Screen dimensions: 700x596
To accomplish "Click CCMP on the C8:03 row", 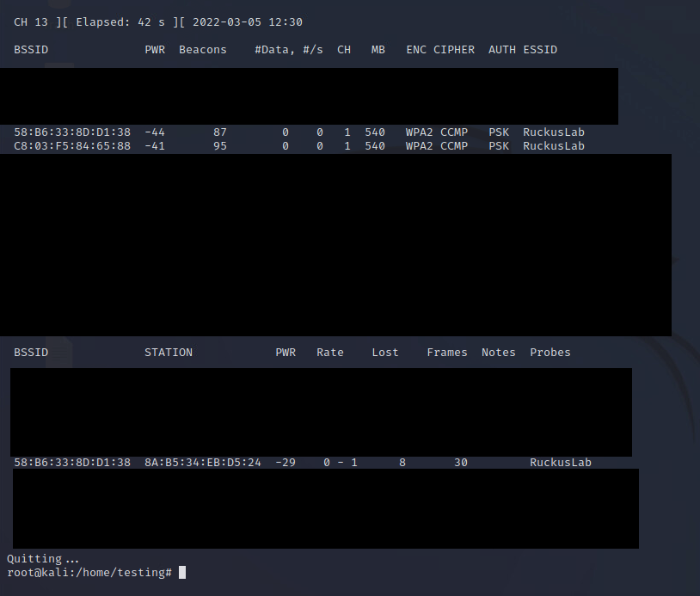I will pyautogui.click(x=454, y=146).
